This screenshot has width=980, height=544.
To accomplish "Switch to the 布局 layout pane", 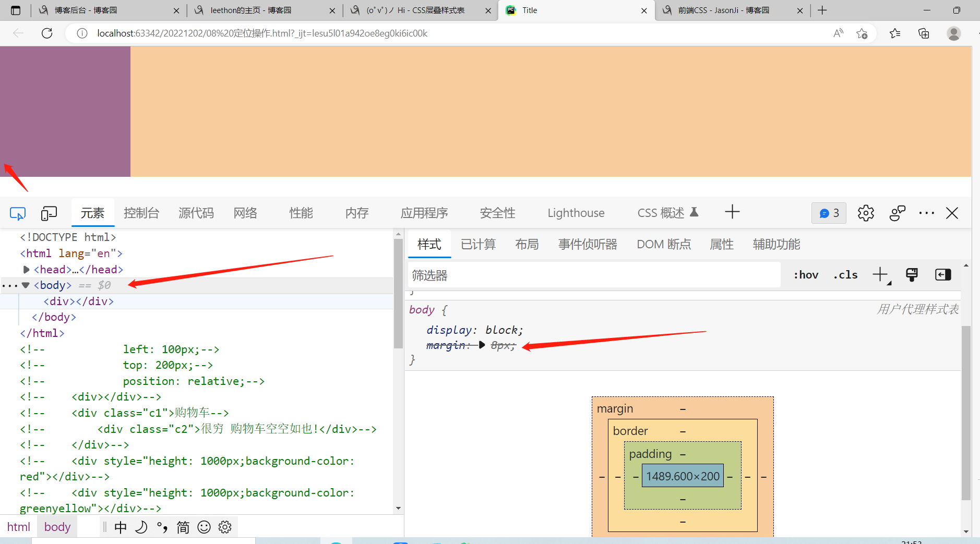I will (x=527, y=244).
